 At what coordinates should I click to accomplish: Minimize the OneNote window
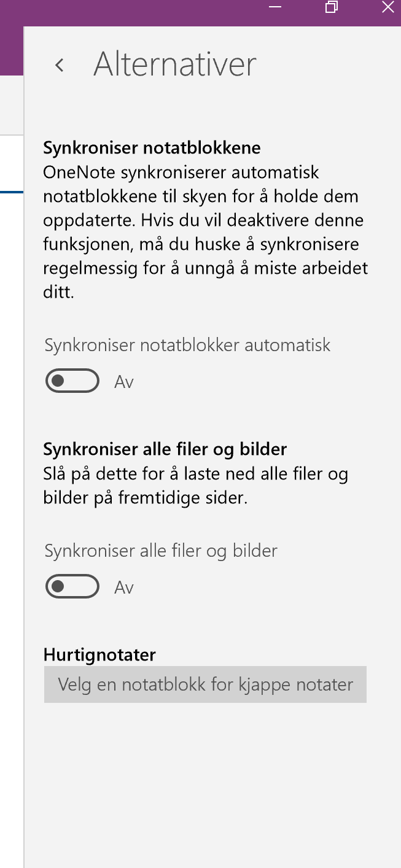coord(274,7)
